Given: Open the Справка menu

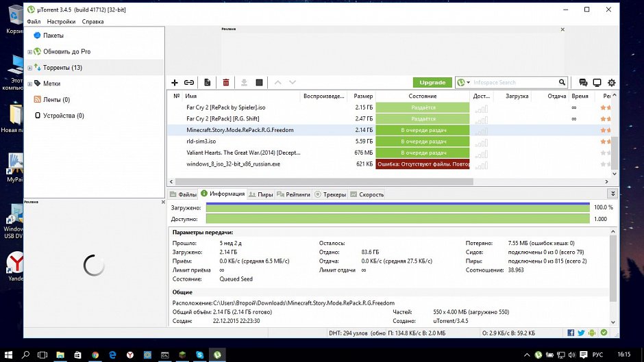Looking at the screenshot, I should click(92, 21).
